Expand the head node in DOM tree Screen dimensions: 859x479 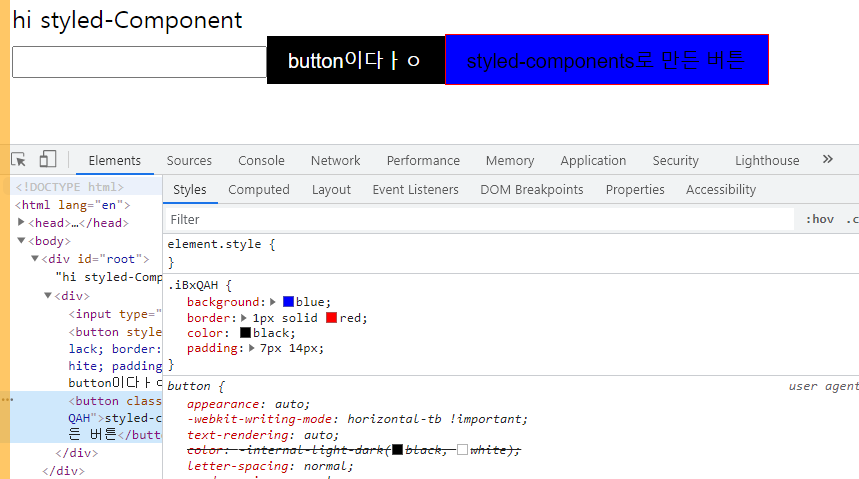21,222
